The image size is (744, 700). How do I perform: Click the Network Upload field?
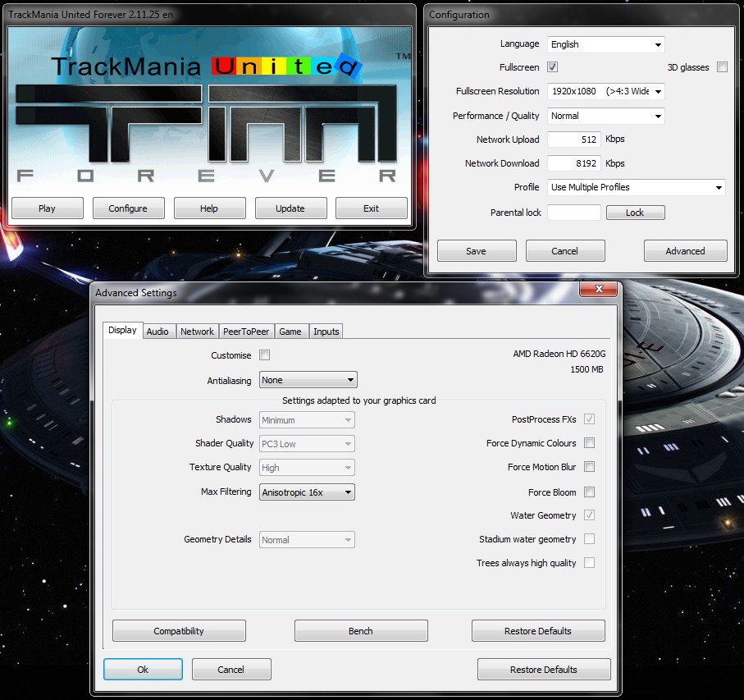tap(573, 140)
